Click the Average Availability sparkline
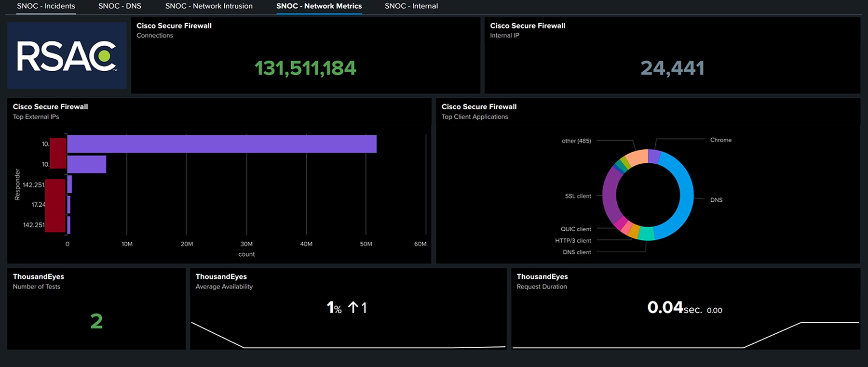The height and width of the screenshot is (367, 868). point(348,335)
